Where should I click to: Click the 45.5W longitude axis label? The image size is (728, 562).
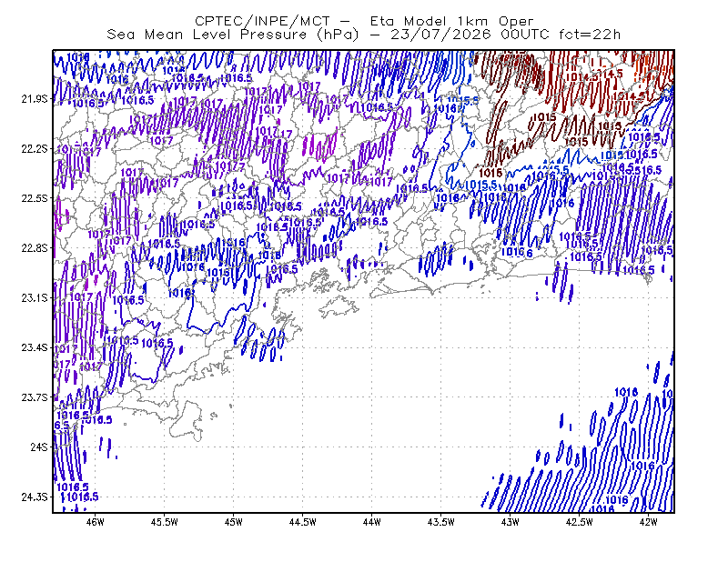pos(165,522)
